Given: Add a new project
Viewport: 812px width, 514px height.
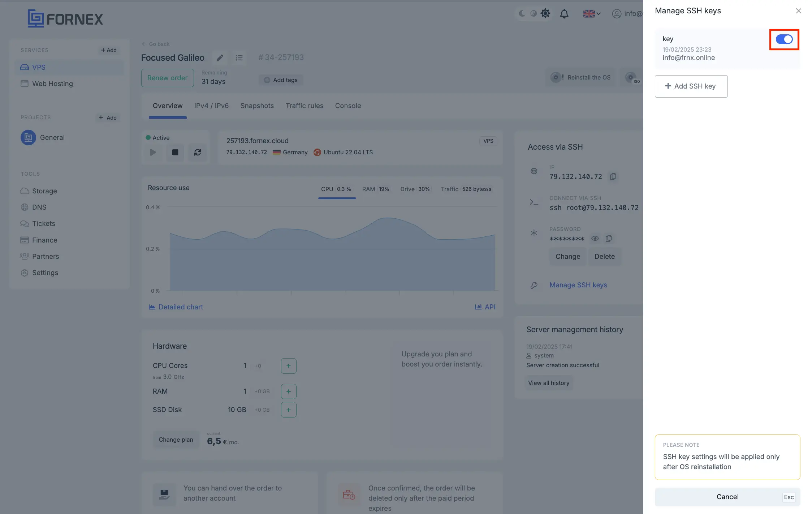Looking at the screenshot, I should [x=108, y=117].
